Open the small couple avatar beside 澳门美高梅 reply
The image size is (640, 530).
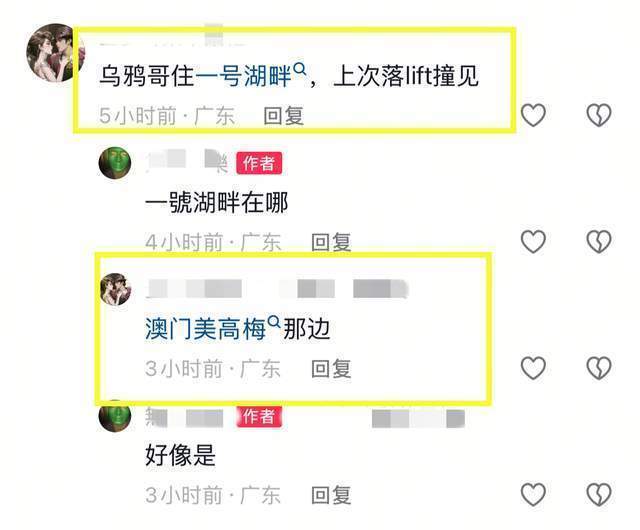116,289
